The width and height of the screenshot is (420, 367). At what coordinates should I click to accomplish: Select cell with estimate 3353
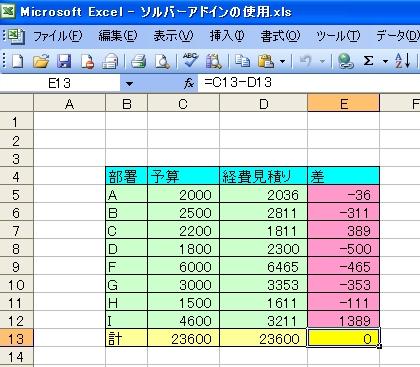263,284
